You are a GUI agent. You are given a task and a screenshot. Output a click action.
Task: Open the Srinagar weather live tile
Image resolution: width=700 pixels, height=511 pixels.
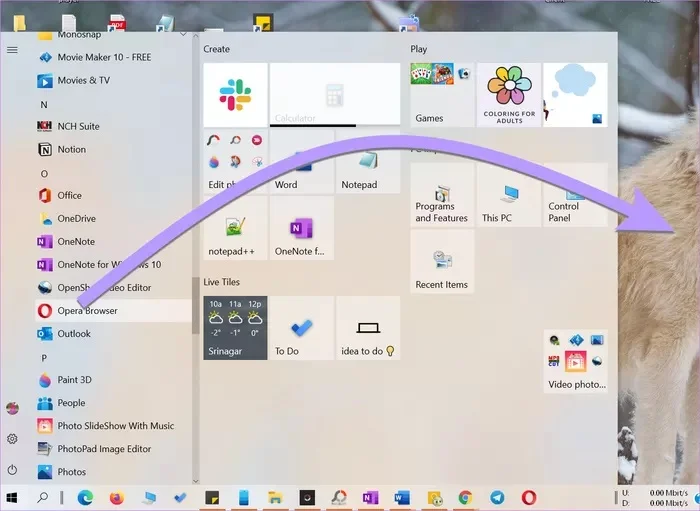coord(235,328)
